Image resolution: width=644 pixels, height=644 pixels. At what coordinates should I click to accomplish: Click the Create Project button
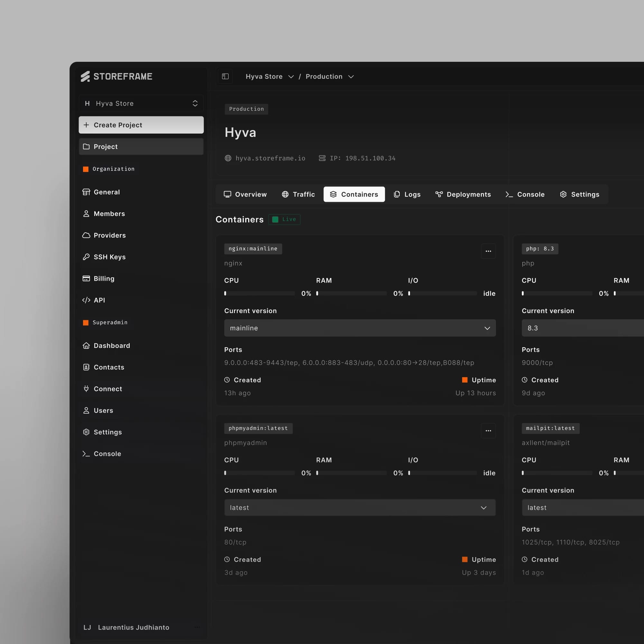[x=141, y=125]
